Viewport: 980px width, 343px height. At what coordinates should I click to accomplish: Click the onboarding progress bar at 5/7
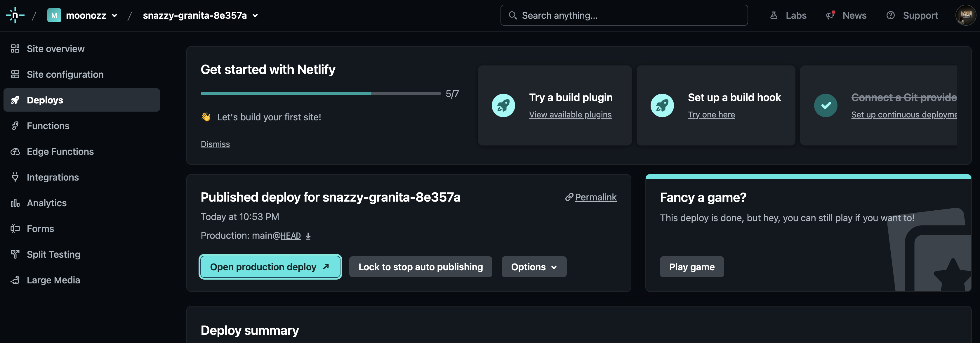[x=321, y=93]
